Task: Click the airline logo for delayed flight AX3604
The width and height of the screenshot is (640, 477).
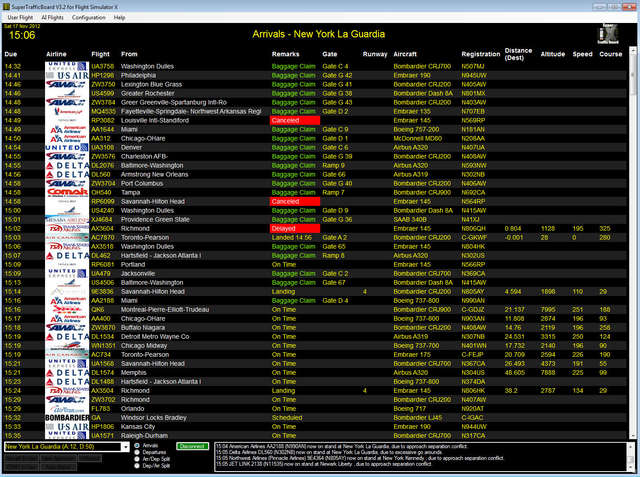Action: coord(67,229)
